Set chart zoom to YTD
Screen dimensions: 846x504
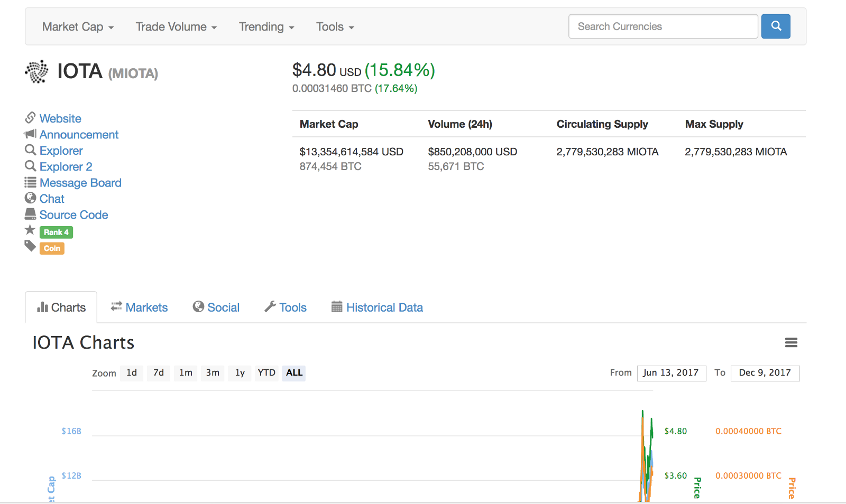tap(266, 373)
